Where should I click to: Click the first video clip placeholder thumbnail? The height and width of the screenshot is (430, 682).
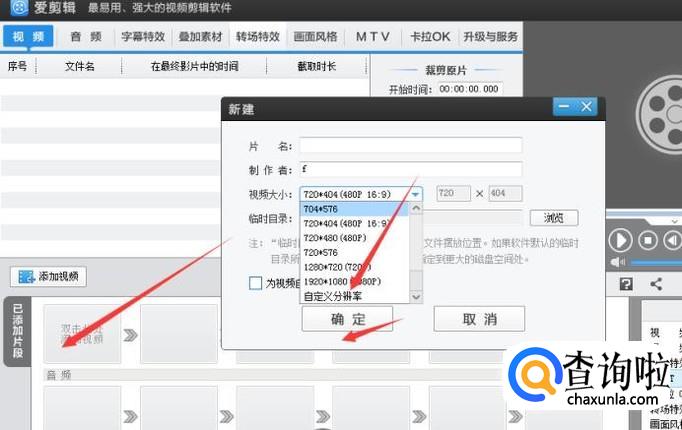[82, 333]
